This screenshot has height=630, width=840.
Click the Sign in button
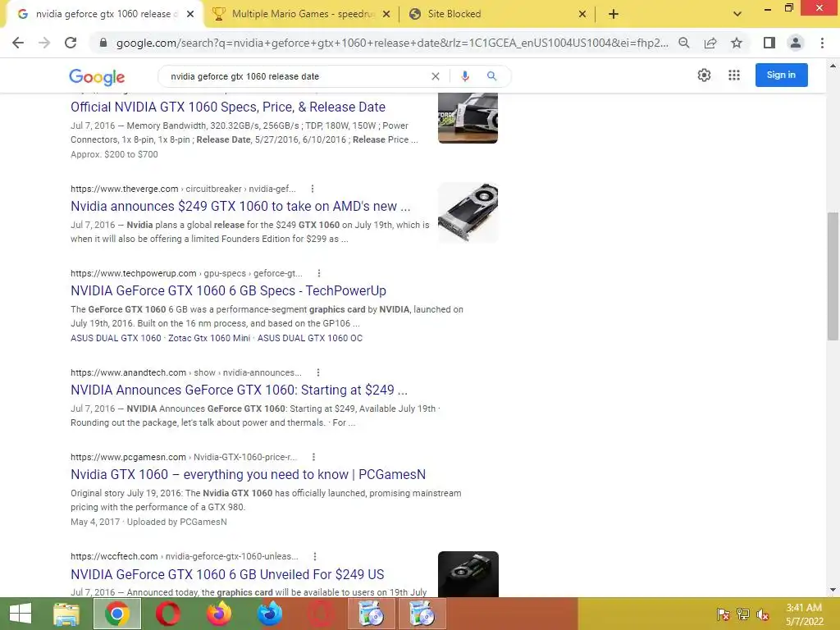781,75
